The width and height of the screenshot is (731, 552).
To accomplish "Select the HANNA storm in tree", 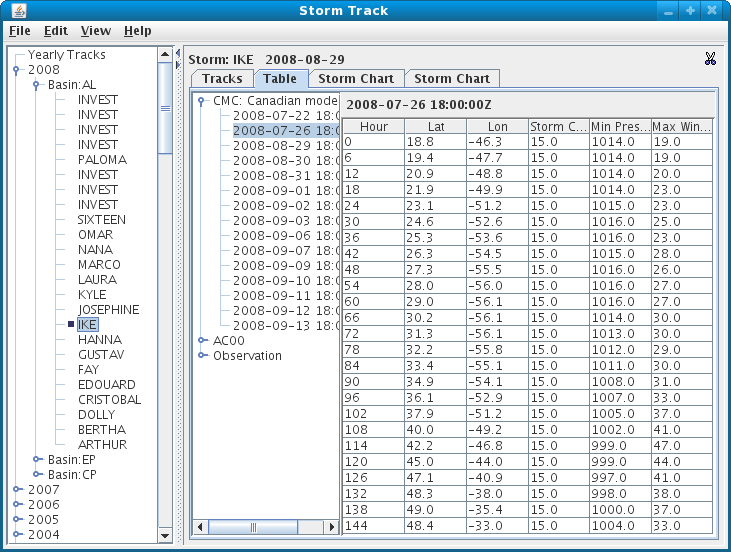I will point(100,340).
